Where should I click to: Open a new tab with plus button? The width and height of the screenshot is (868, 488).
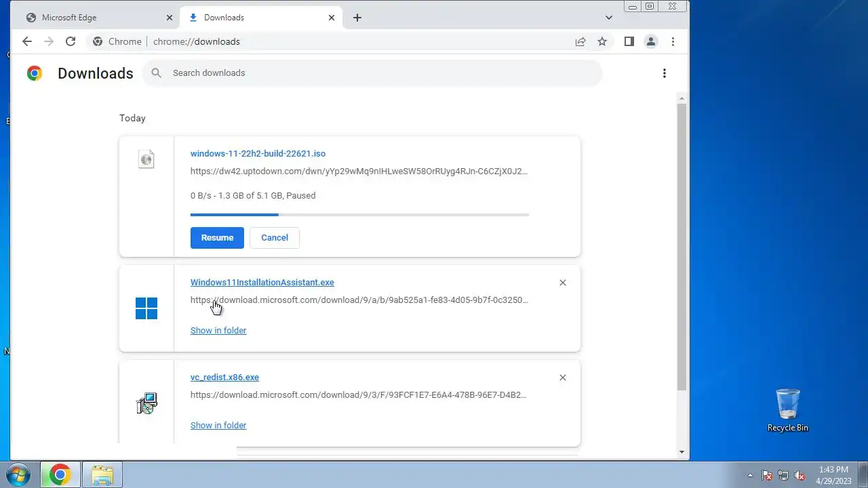[357, 18]
